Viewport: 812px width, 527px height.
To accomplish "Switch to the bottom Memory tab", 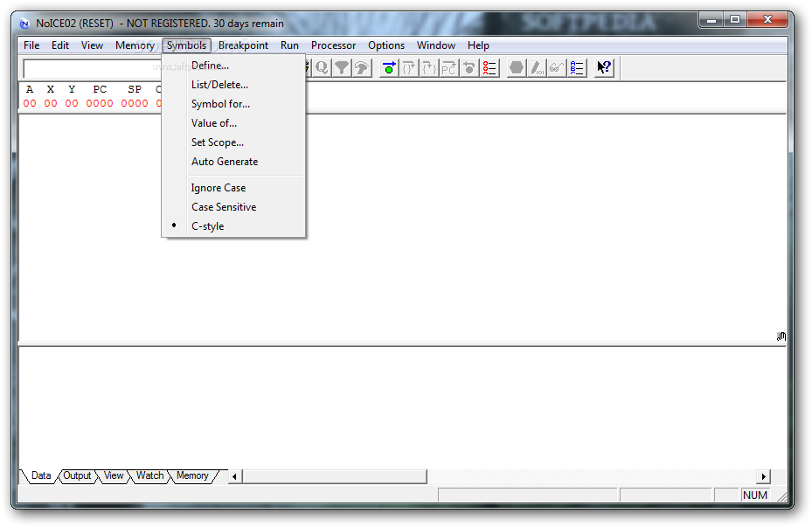I will (x=192, y=475).
